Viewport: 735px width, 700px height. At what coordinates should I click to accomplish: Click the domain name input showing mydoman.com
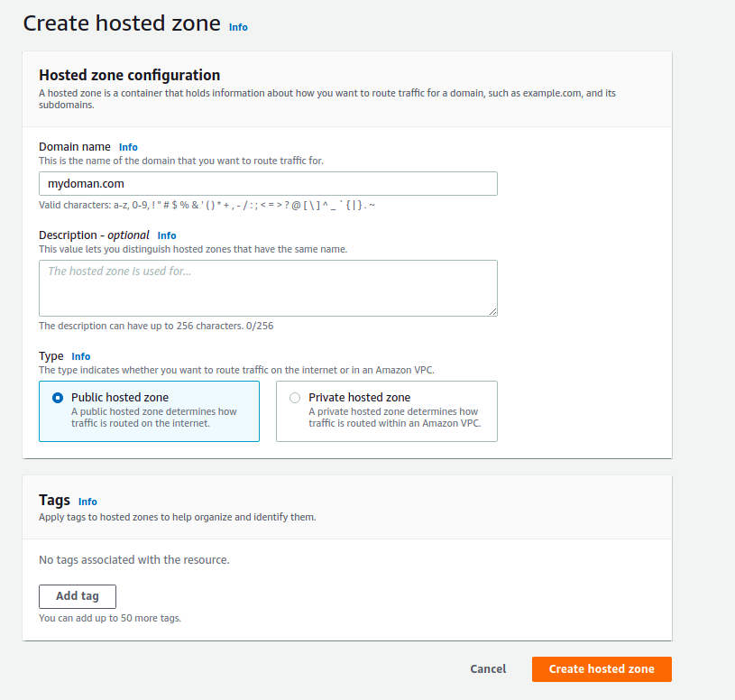(x=267, y=183)
